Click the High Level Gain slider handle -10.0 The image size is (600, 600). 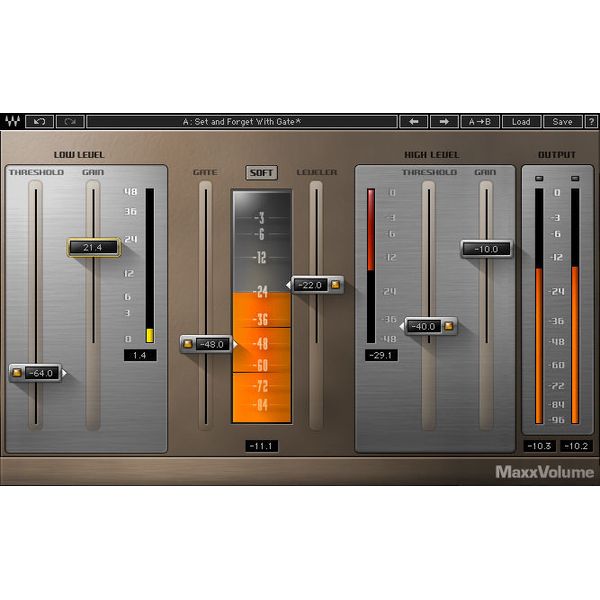[486, 249]
